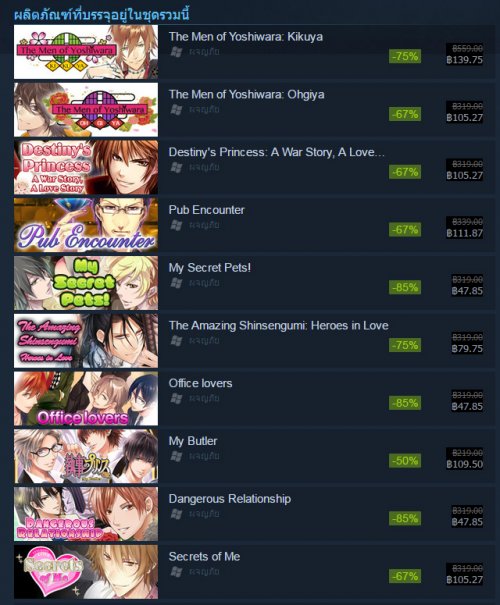Click the -50% discount badge for My Butler
The height and width of the screenshot is (605, 500).
(405, 461)
